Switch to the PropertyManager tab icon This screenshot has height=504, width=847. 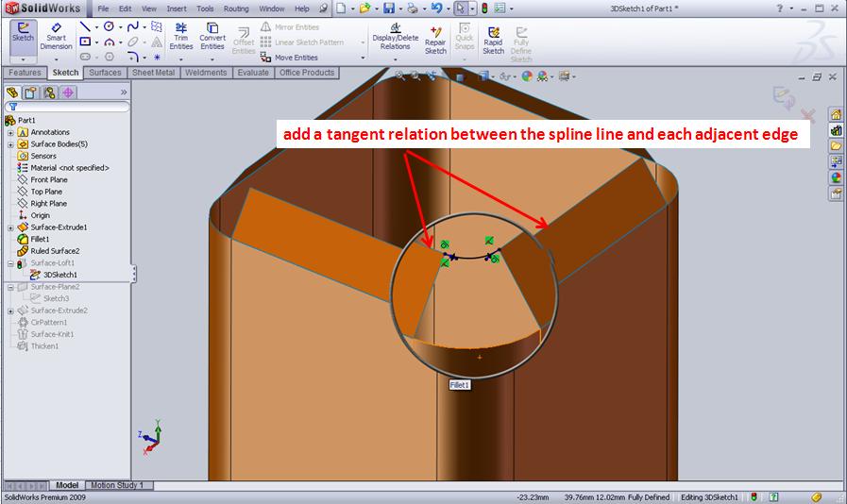[x=31, y=92]
